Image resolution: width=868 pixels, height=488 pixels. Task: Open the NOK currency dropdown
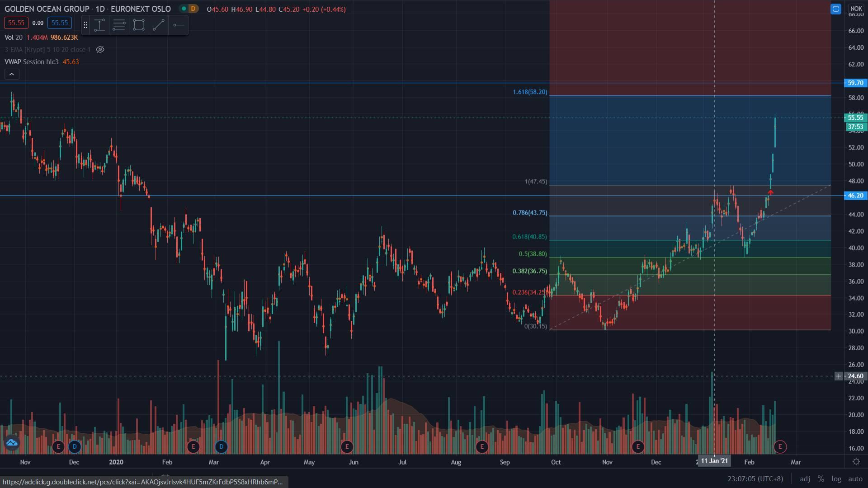(x=856, y=9)
